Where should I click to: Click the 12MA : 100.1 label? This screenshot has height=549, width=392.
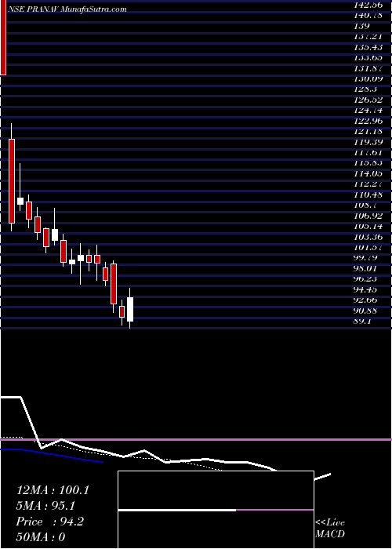pyautogui.click(x=53, y=490)
